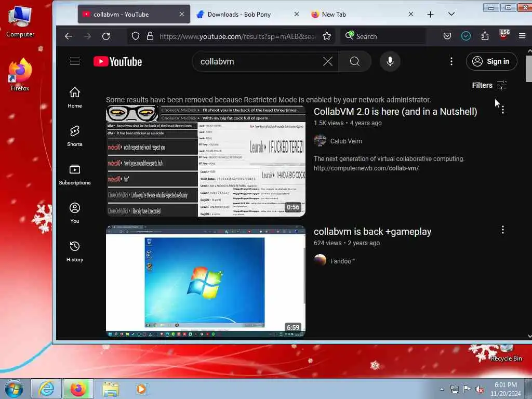Launch Internet Explorer from the taskbar
The width and height of the screenshot is (532, 399).
[46, 389]
